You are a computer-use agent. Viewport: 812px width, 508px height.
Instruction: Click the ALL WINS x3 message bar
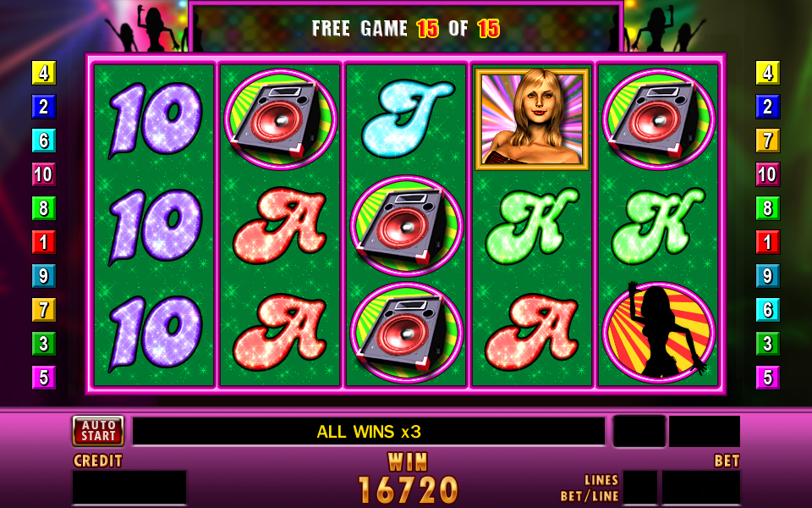tap(369, 431)
